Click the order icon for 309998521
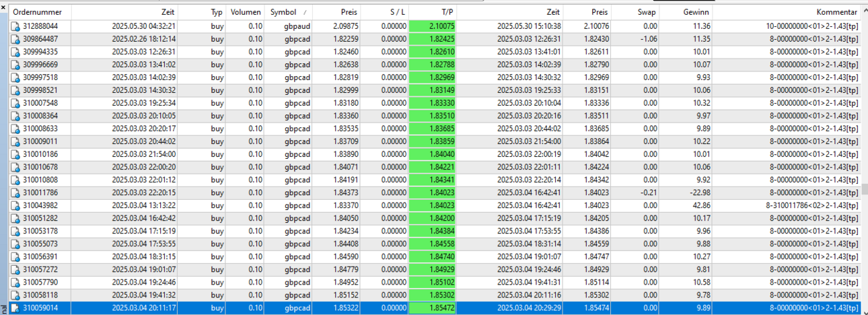The width and height of the screenshot is (868, 315). click(x=16, y=90)
